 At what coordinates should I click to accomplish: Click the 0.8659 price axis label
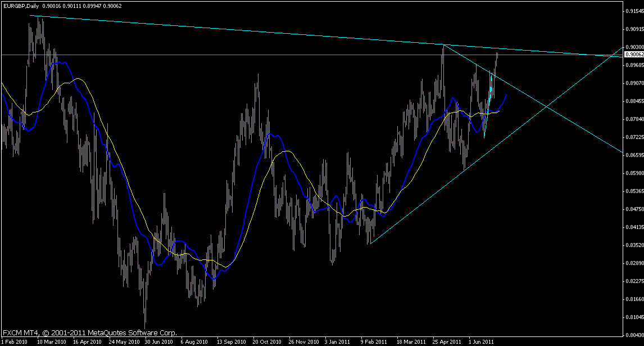coord(634,155)
